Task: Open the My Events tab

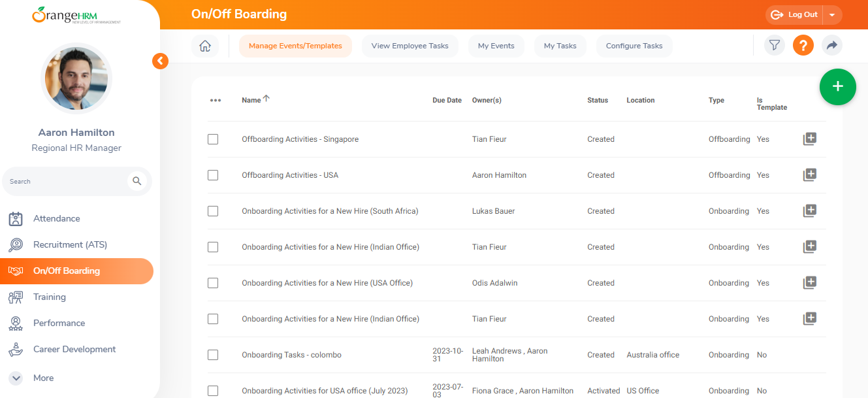Action: 496,46
